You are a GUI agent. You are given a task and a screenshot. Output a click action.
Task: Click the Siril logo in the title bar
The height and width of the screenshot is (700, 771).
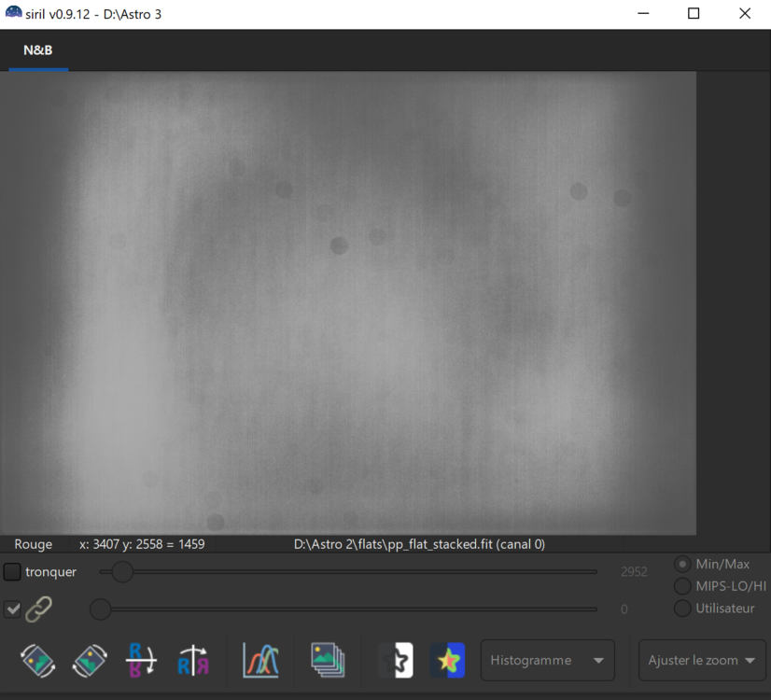click(13, 13)
